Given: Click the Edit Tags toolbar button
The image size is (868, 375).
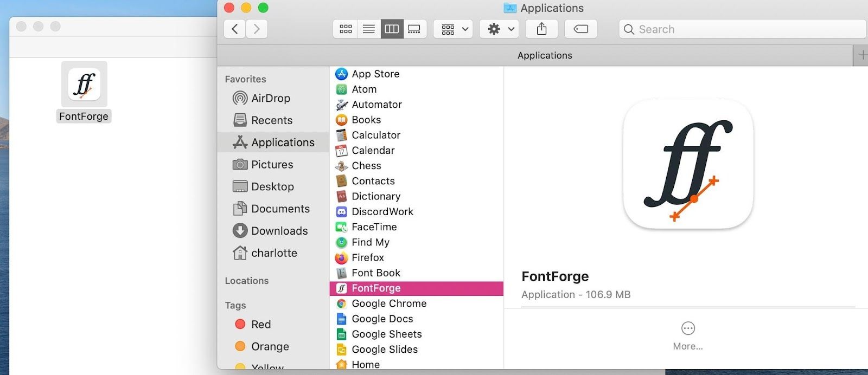Looking at the screenshot, I should (x=580, y=29).
